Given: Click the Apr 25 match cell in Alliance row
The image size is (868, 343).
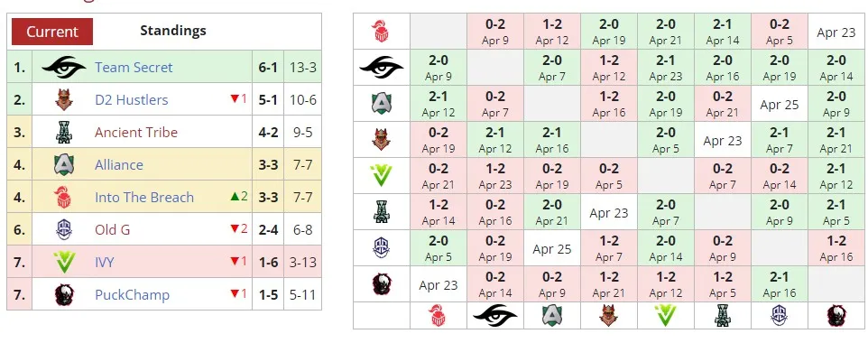Looking at the screenshot, I should [x=779, y=104].
